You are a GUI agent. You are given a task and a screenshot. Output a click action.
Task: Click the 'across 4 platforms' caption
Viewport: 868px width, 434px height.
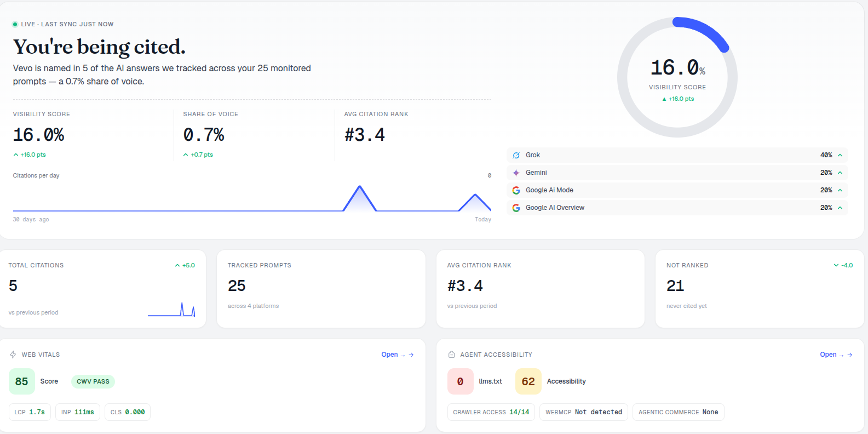(x=253, y=306)
